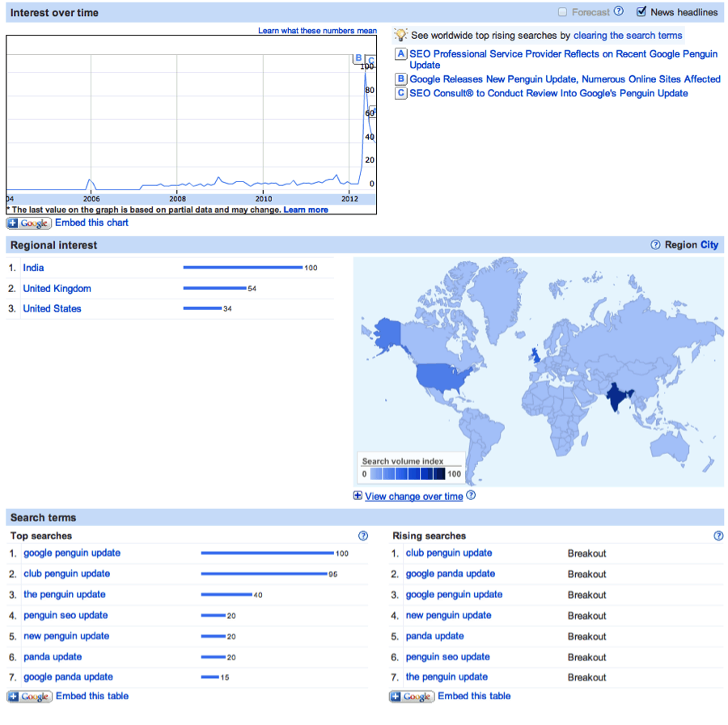Screen dimensions: 728x725
Task: Switch regional view to Region
Action: (680, 244)
